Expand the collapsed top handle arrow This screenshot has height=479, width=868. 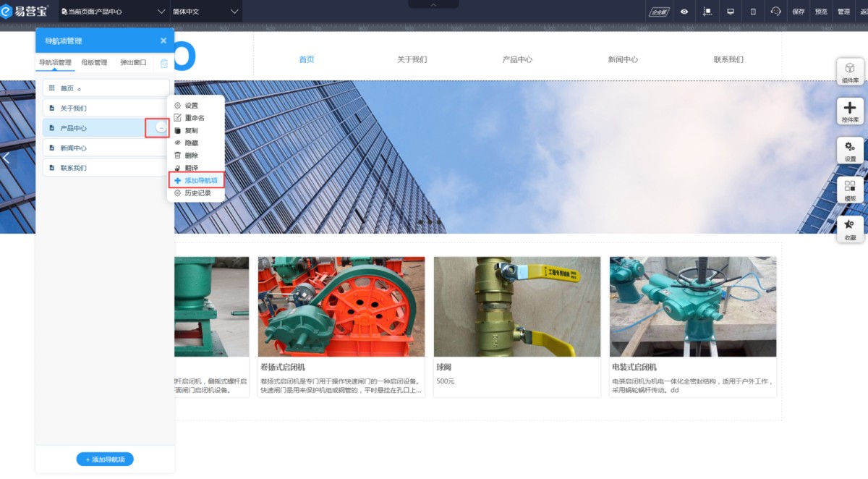click(433, 4)
